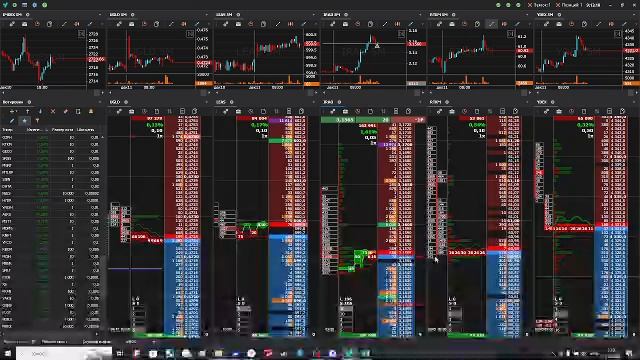This screenshot has width=640, height=360.
Task: Click the copy icon in the watchlist toolbar
Action: click(78, 111)
